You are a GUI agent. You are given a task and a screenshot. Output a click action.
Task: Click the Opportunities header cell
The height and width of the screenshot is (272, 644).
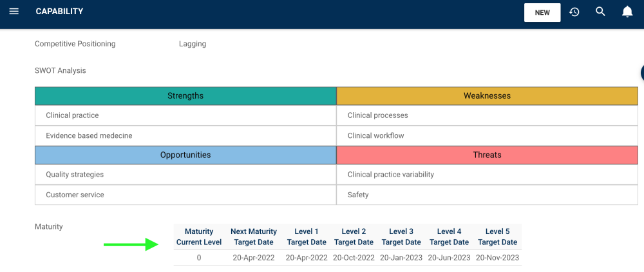point(185,155)
